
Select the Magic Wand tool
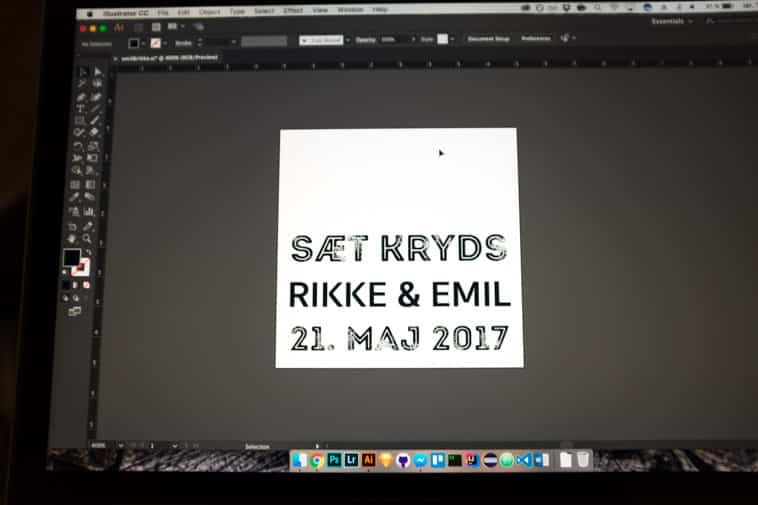81,84
